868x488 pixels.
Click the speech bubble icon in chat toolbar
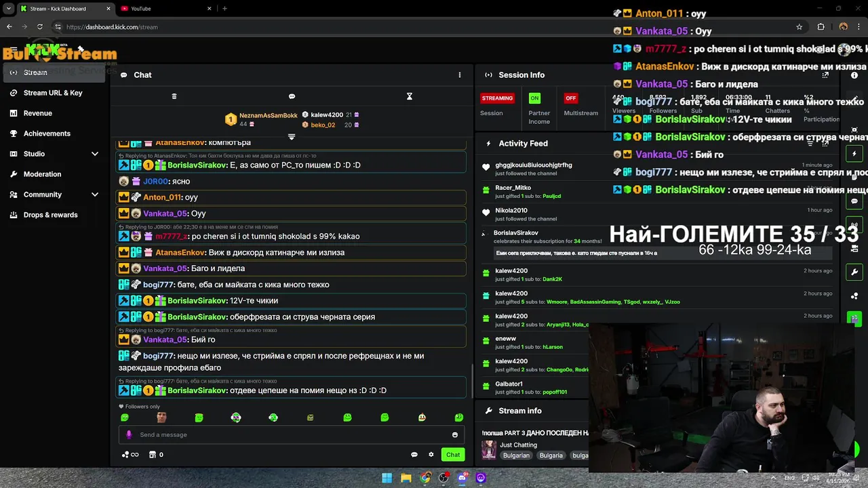click(292, 96)
